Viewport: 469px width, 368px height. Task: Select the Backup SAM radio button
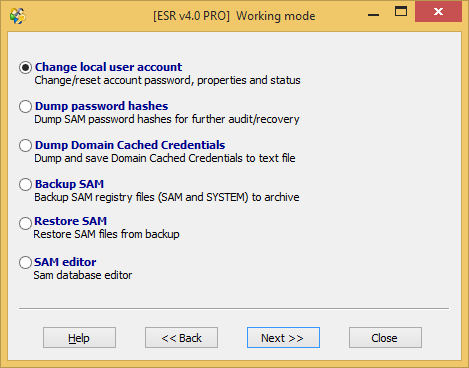pos(25,184)
